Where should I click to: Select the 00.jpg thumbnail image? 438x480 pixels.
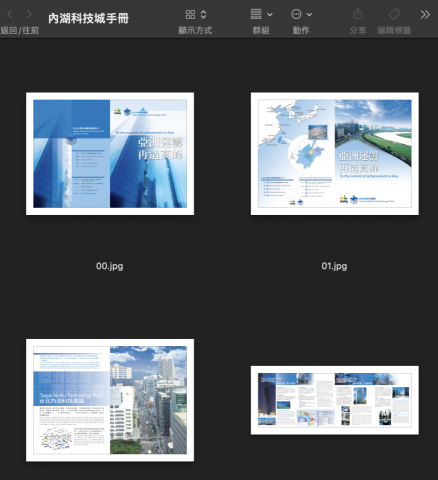(110, 154)
